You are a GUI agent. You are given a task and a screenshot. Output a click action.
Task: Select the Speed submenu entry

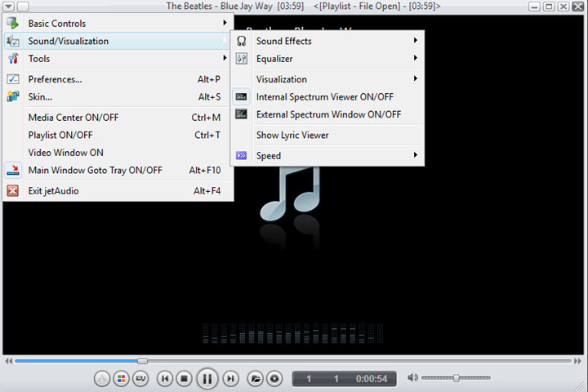point(327,155)
